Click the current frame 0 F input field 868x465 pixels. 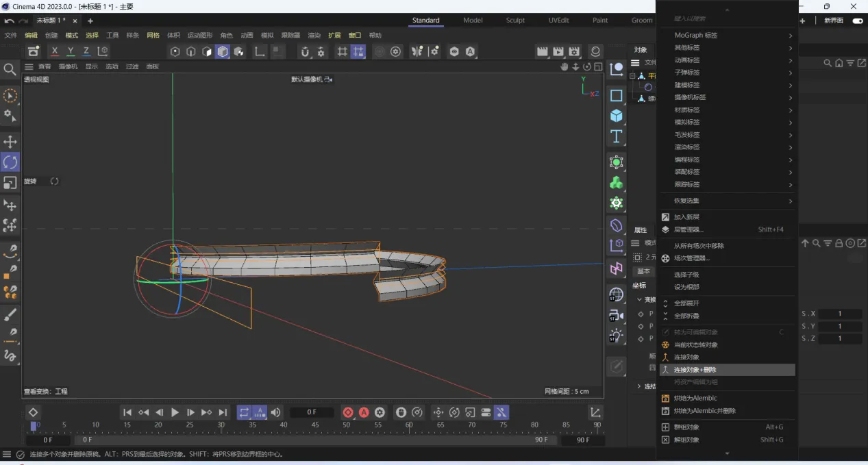pyautogui.click(x=312, y=412)
